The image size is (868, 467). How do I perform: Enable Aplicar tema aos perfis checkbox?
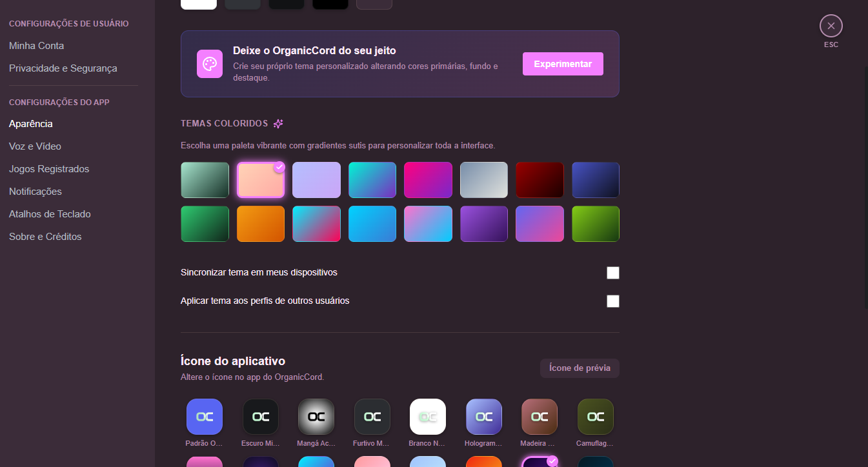pos(613,301)
